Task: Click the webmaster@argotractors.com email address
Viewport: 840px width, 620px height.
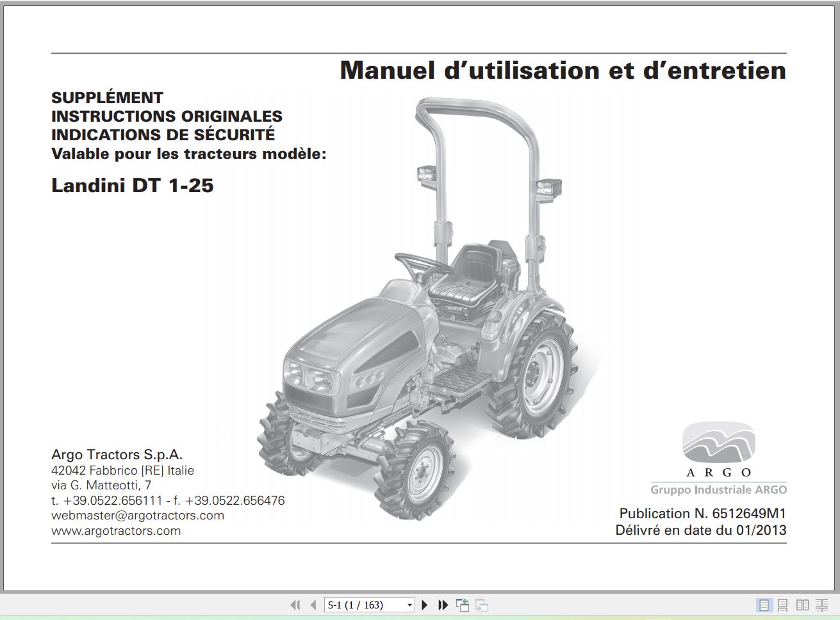Action: 138,515
